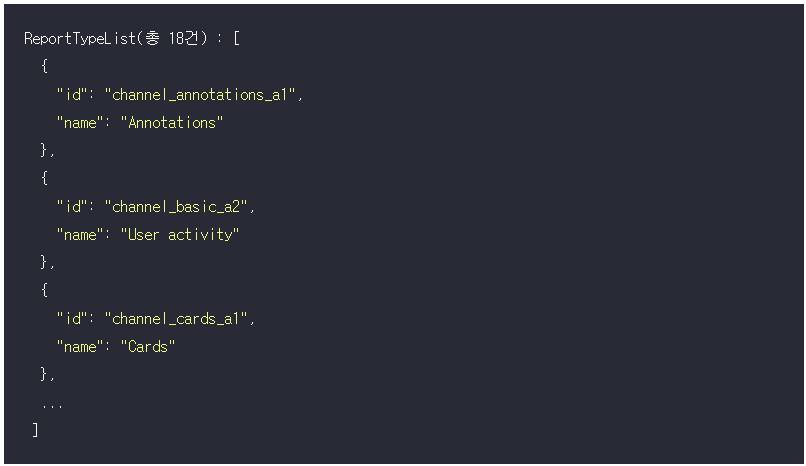The width and height of the screenshot is (806, 466).
Task: Click the "channel_annotations_a1" id value
Action: tap(201, 95)
